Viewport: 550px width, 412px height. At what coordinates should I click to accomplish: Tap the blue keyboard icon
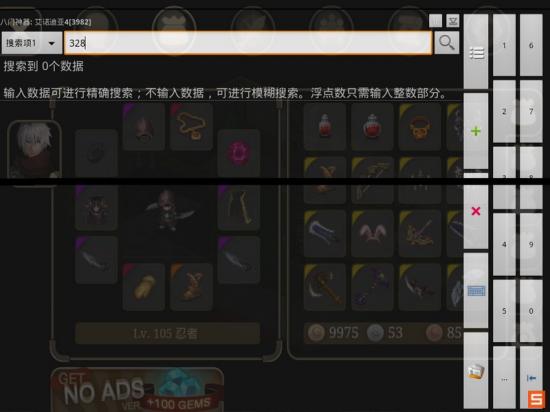(476, 291)
